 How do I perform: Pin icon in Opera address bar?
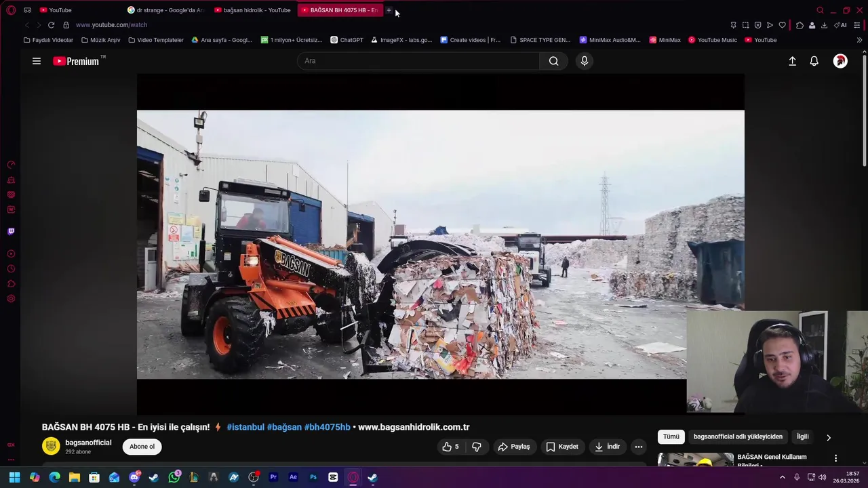(x=733, y=25)
